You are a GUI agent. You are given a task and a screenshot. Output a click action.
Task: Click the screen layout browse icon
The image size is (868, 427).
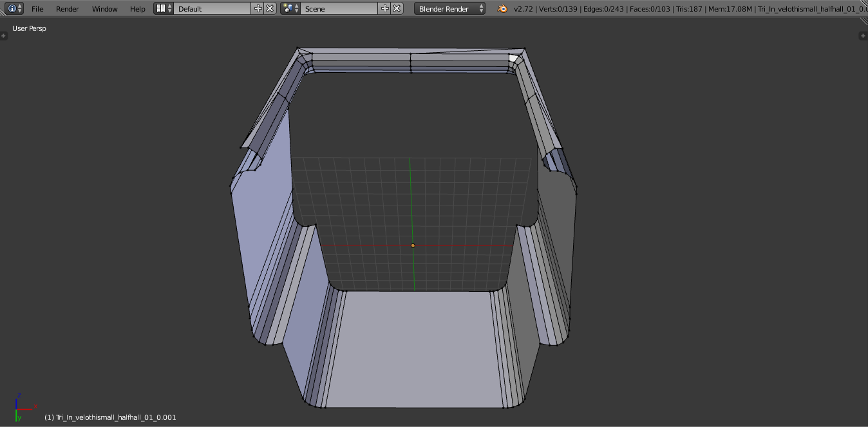(164, 8)
